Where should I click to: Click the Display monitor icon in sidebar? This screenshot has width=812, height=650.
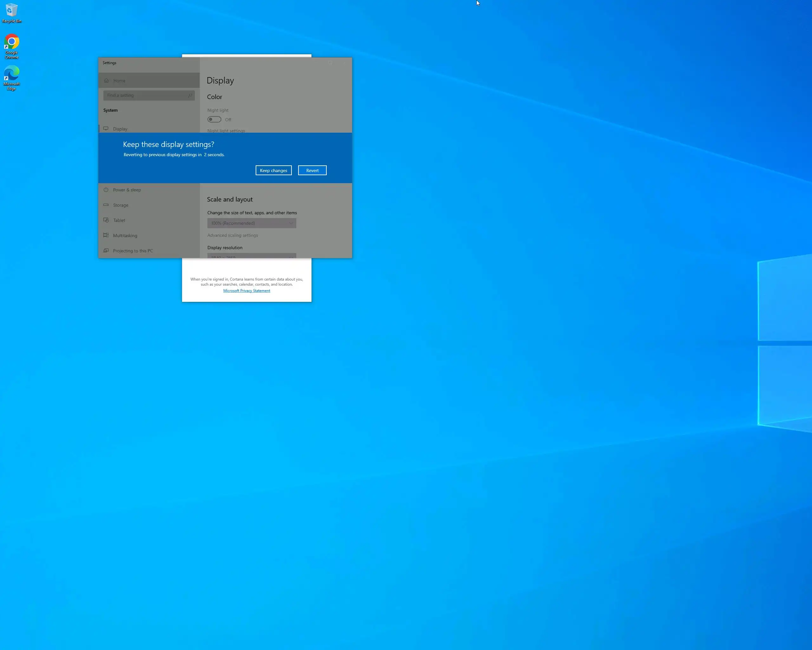point(106,129)
